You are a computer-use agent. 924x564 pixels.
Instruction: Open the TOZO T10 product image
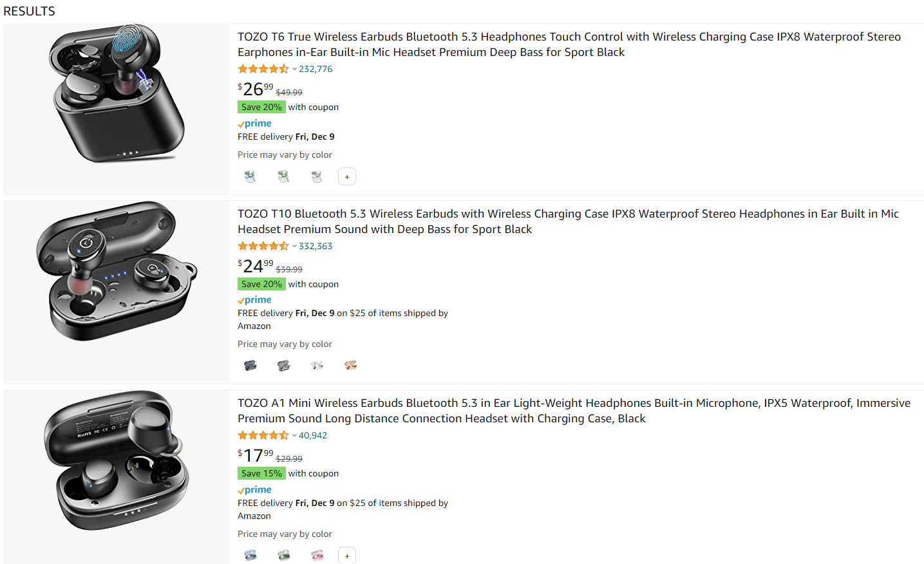tap(117, 271)
